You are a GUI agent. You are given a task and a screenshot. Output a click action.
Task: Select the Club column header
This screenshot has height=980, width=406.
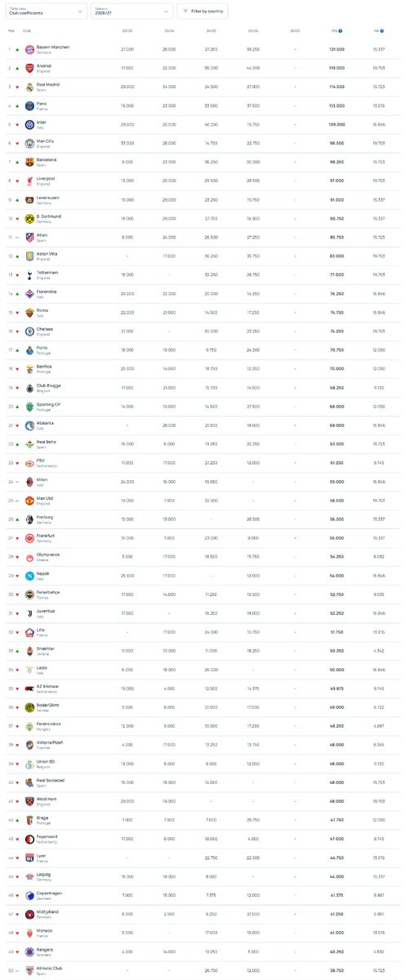click(27, 30)
